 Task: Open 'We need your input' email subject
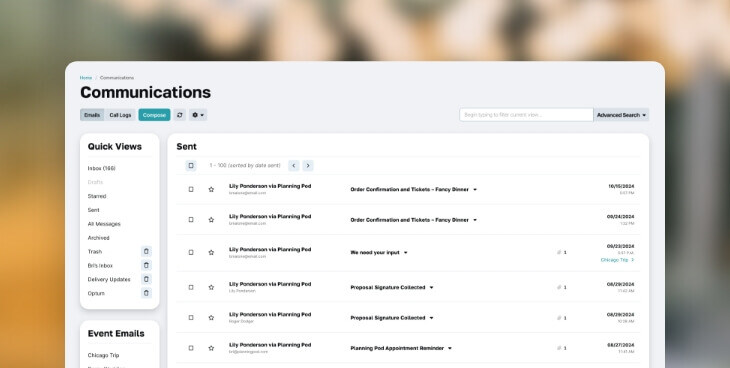tap(375, 252)
